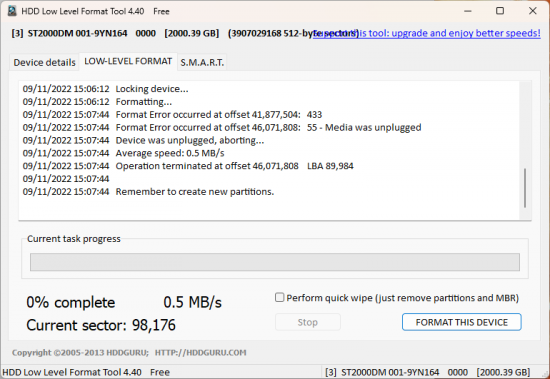Close the HDD Low Level Format Tool window
Viewport: 550px width, 379px height.
(532, 11)
